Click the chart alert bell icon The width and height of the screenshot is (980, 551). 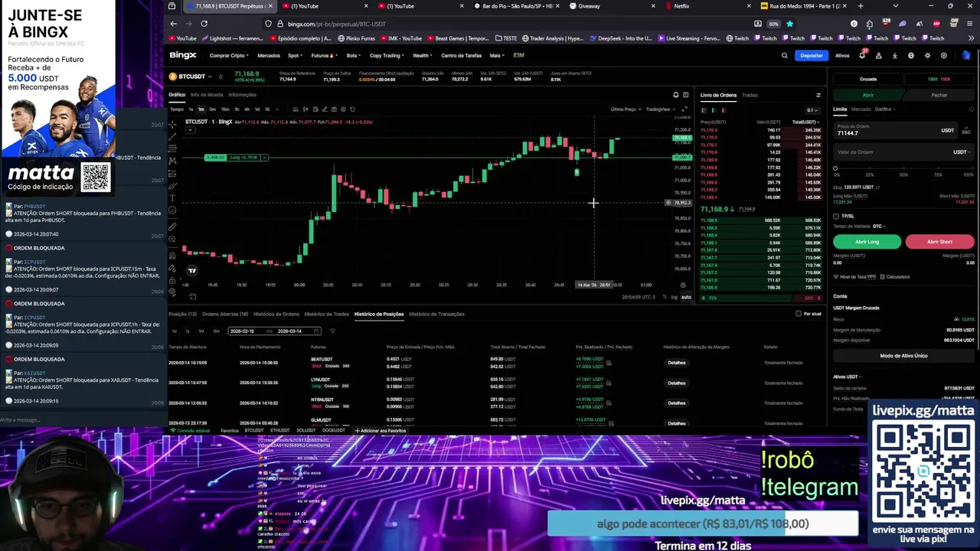click(675, 95)
